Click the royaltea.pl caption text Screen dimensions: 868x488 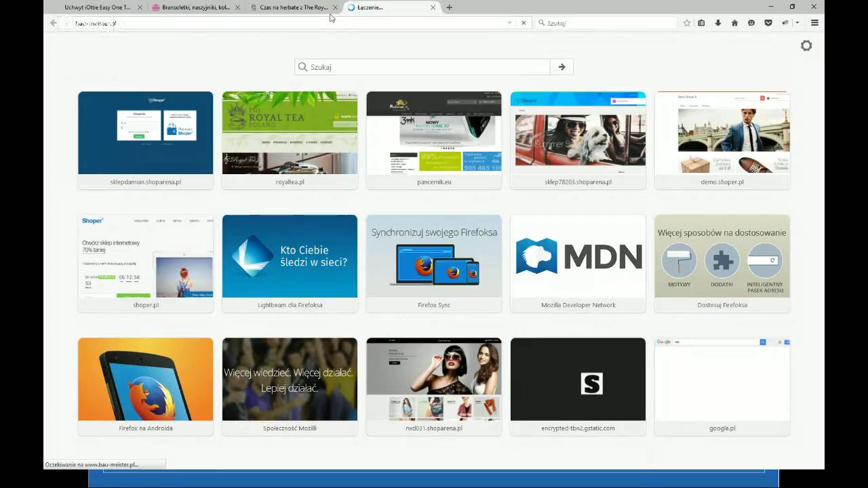(290, 182)
